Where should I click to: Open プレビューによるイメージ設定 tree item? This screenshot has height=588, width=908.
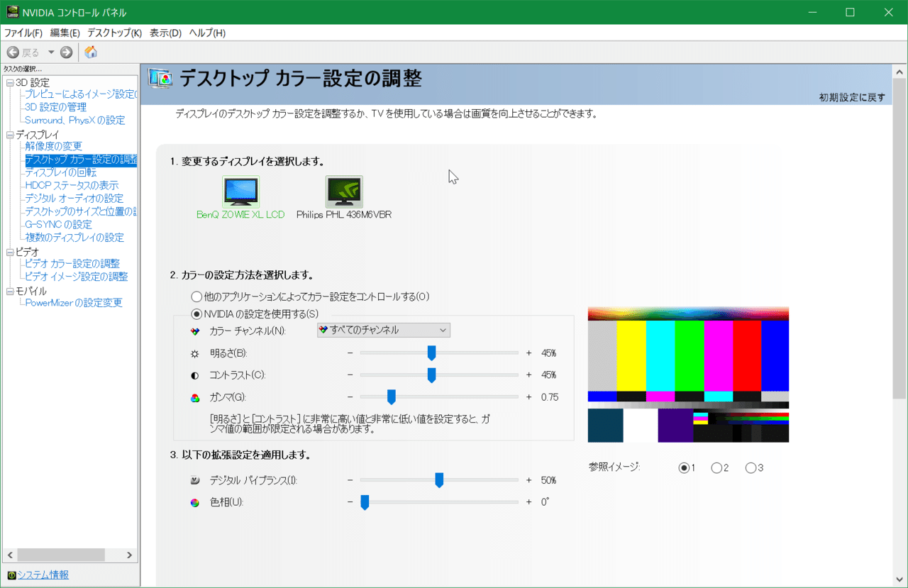pos(81,94)
